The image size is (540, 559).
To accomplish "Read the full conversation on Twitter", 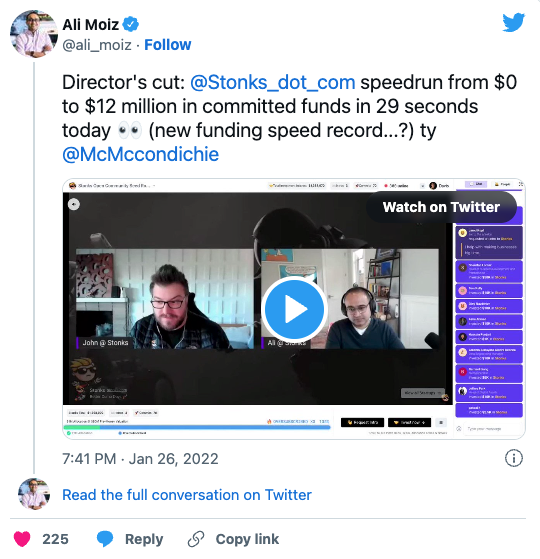I will click(x=187, y=495).
